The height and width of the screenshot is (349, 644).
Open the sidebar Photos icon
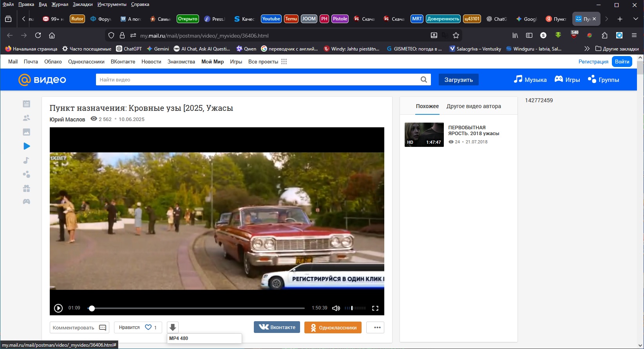point(26,132)
